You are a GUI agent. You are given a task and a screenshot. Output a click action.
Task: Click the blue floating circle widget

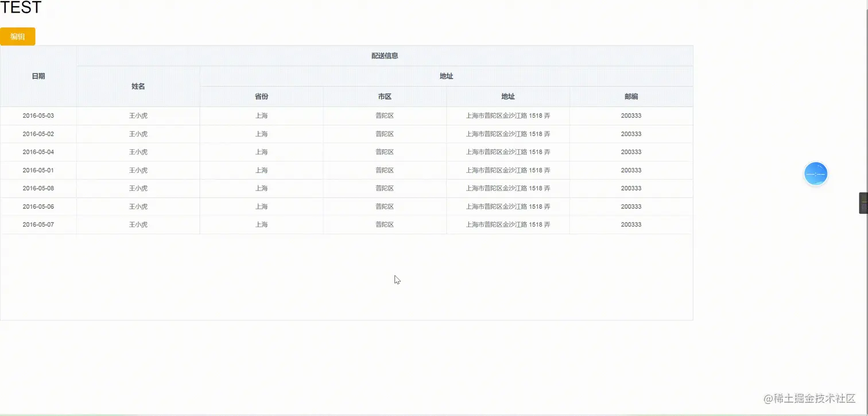click(815, 174)
